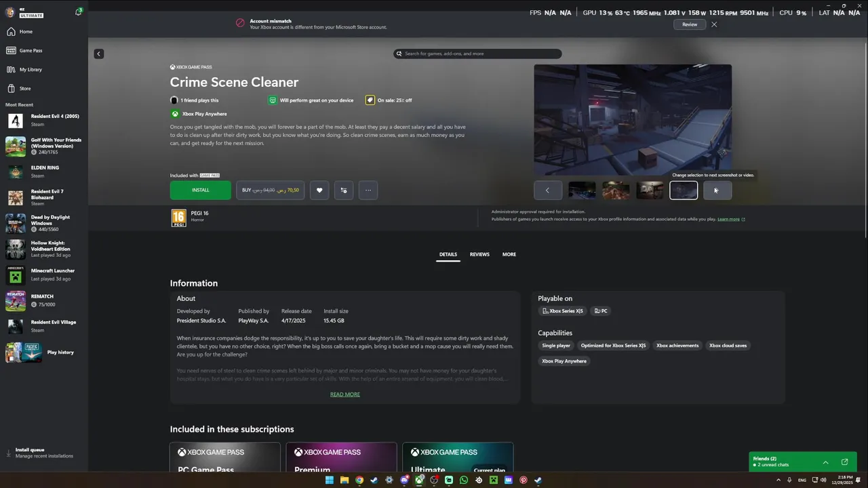Screen dimensions: 868x488
Task: Open Resident Evil 7 Biohazard in sidebar
Action: [44, 197]
